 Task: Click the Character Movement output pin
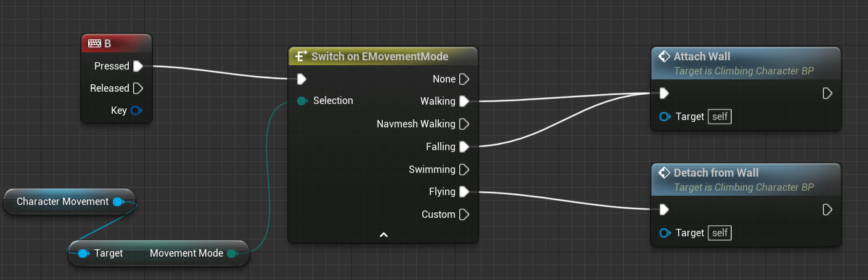point(118,201)
